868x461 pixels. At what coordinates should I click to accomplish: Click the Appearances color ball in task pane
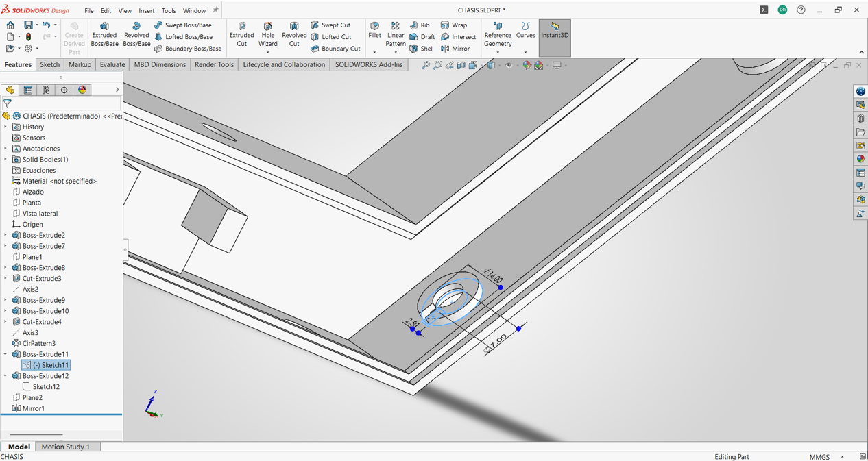click(860, 159)
